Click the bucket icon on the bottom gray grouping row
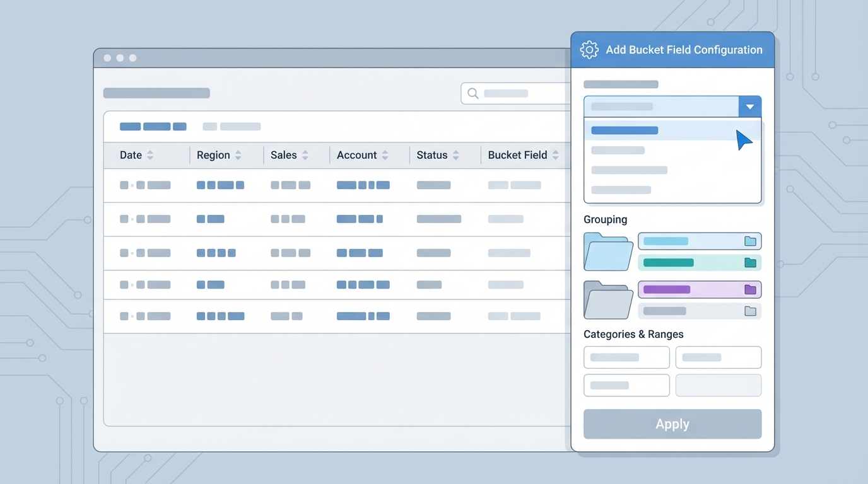Viewport: 868px width, 484px height. (x=750, y=311)
